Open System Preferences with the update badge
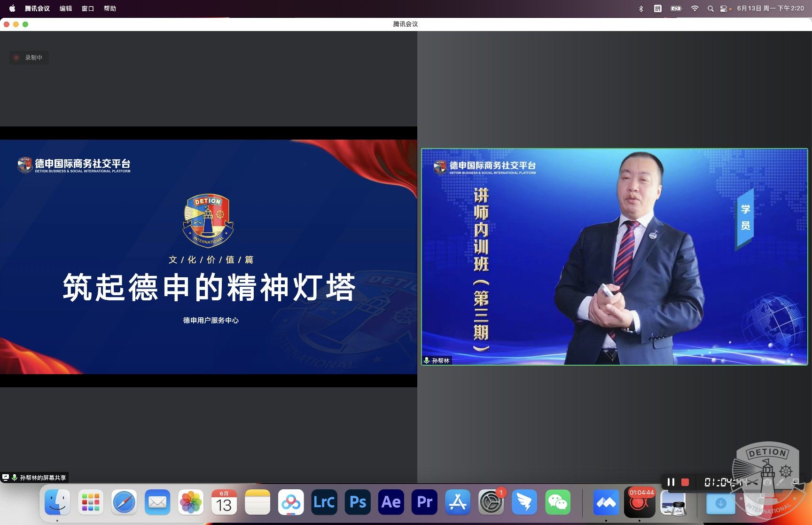Screen dimensions: 812x525 (x=491, y=502)
